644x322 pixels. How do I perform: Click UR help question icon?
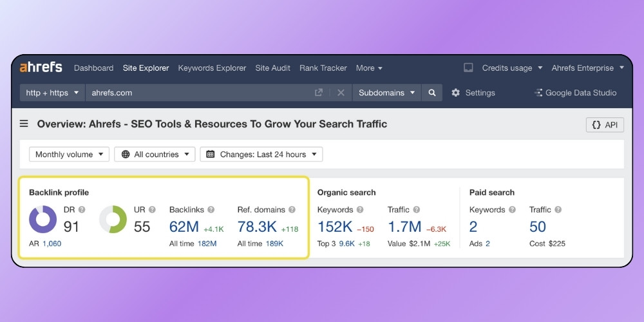tap(152, 209)
